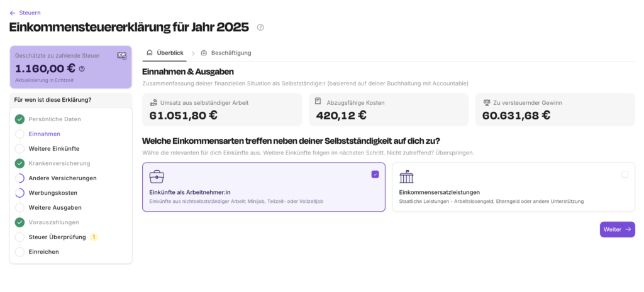This screenshot has width=644, height=292.
Task: Click the Für wen ist diese Erklärung? header
Action: [x=53, y=100]
